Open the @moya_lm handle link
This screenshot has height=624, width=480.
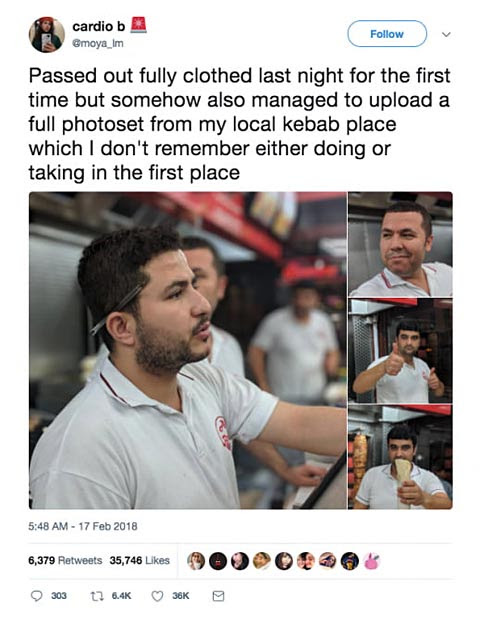point(98,43)
